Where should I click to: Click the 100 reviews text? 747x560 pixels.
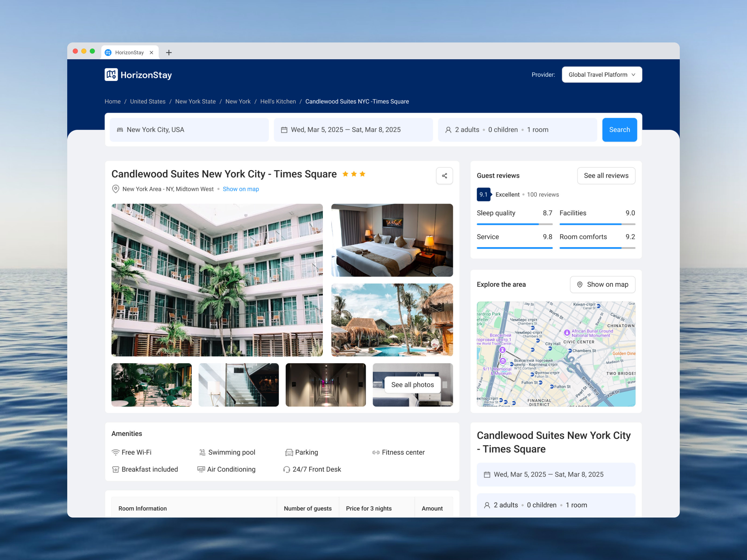(543, 194)
